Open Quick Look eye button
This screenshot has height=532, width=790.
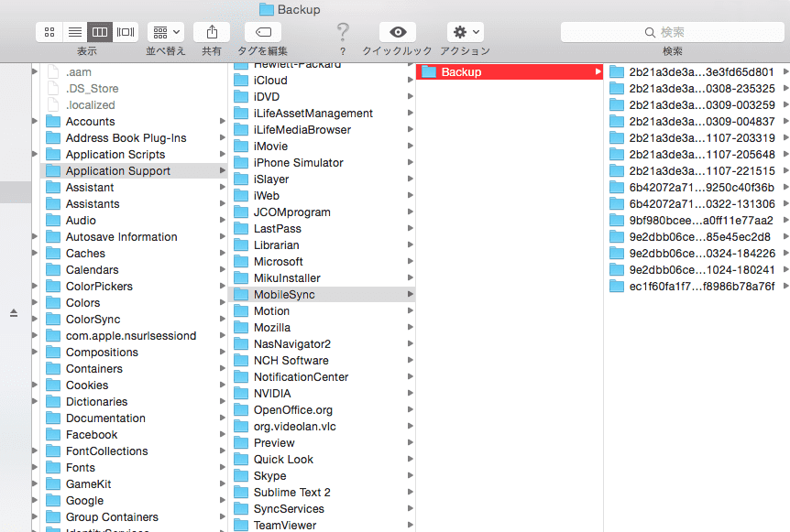point(398,32)
